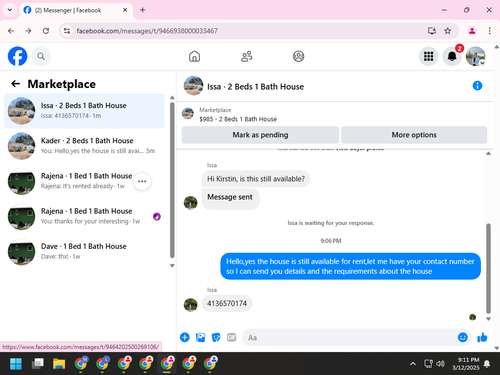Viewport: 500px width, 375px height.
Task: Go to the Home feed icon
Action: (x=194, y=56)
